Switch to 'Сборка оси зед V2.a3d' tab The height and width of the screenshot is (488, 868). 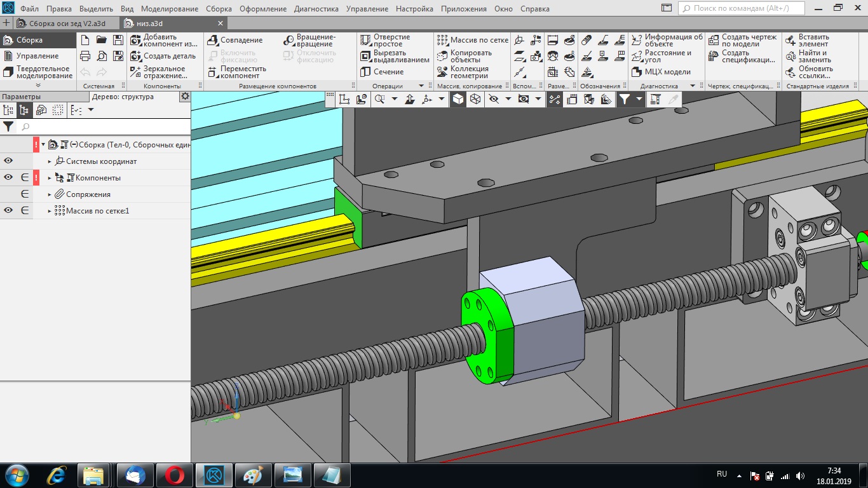pos(67,24)
